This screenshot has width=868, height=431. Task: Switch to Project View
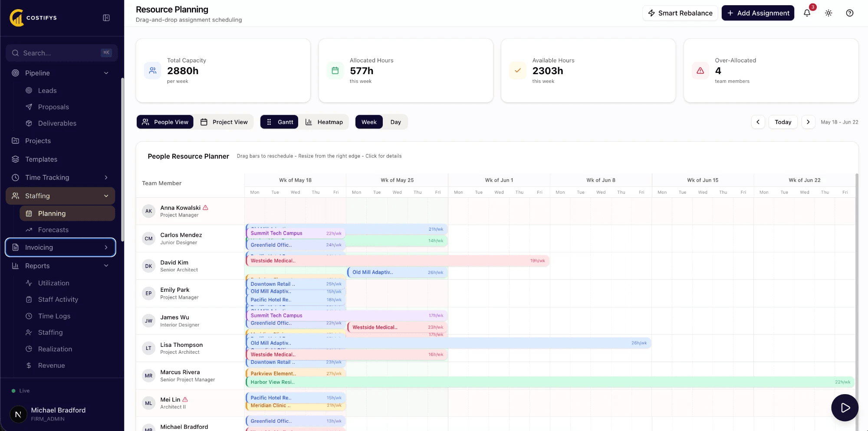[x=224, y=122]
